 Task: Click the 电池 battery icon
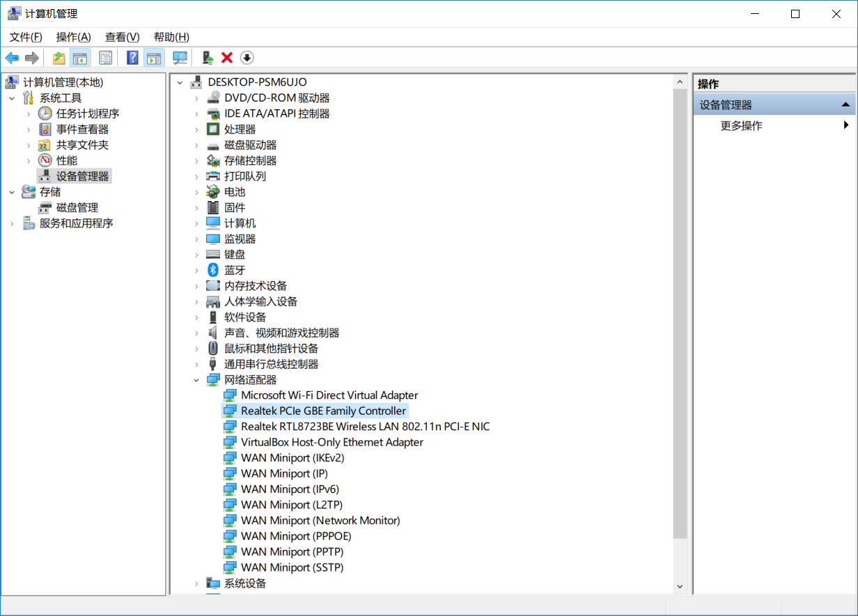[x=213, y=191]
